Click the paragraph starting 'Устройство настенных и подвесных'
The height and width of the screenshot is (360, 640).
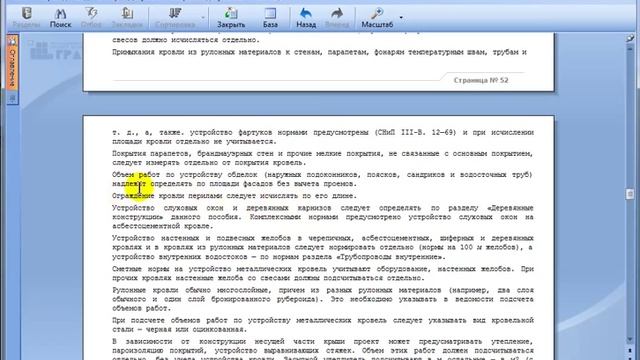coord(323,247)
